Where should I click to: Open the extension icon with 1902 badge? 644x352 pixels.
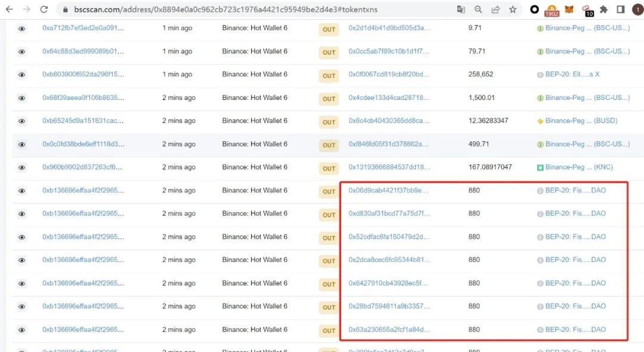coord(552,10)
